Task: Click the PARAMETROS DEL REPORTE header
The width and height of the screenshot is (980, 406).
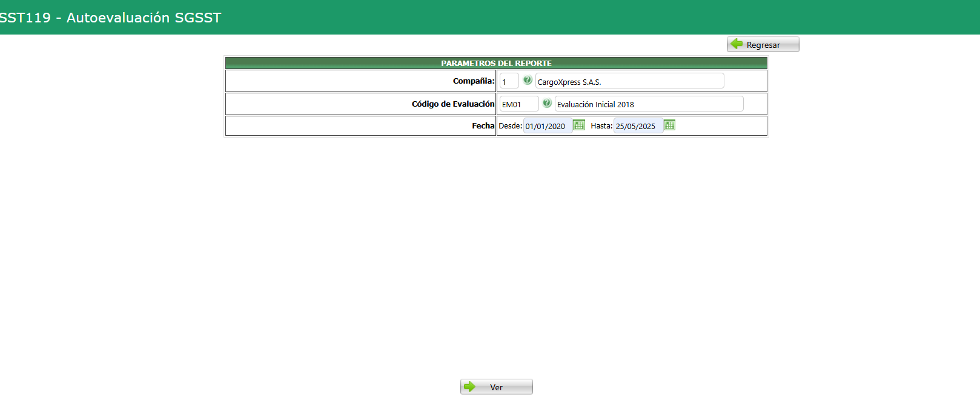Action: pos(496,63)
